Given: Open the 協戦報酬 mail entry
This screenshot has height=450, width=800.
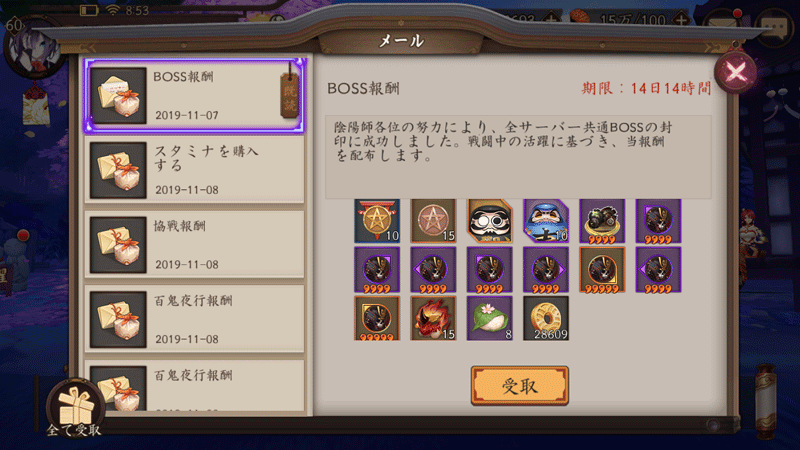Looking at the screenshot, I should (x=194, y=244).
